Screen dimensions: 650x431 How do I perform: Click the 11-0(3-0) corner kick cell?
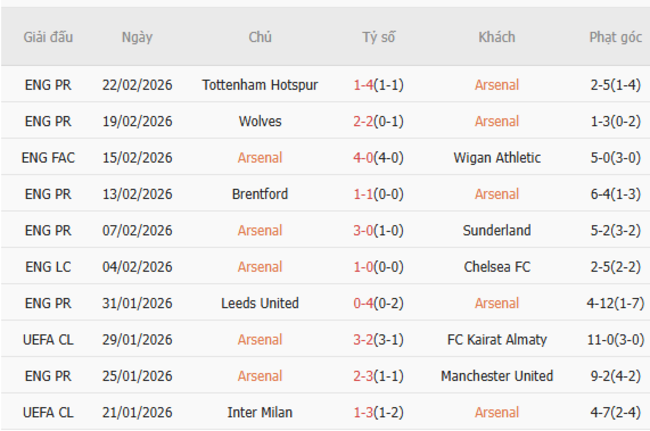[x=615, y=340]
